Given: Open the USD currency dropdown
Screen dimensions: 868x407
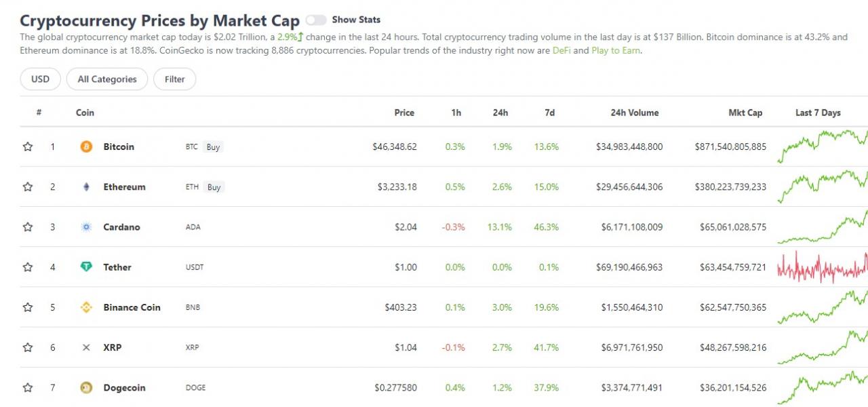Looking at the screenshot, I should 40,79.
